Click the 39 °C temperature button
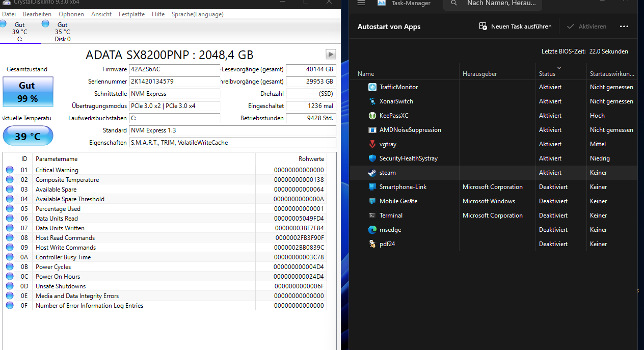The width and height of the screenshot is (644, 350). pos(28,136)
